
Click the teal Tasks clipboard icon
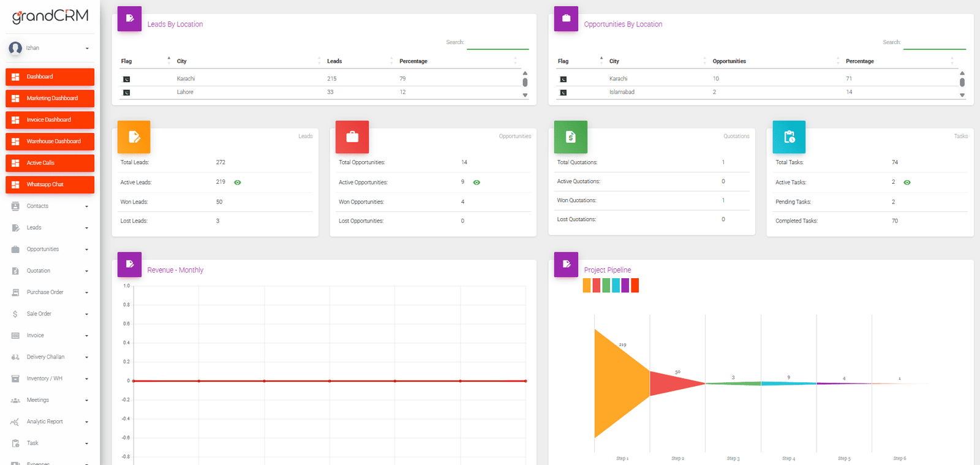[789, 137]
